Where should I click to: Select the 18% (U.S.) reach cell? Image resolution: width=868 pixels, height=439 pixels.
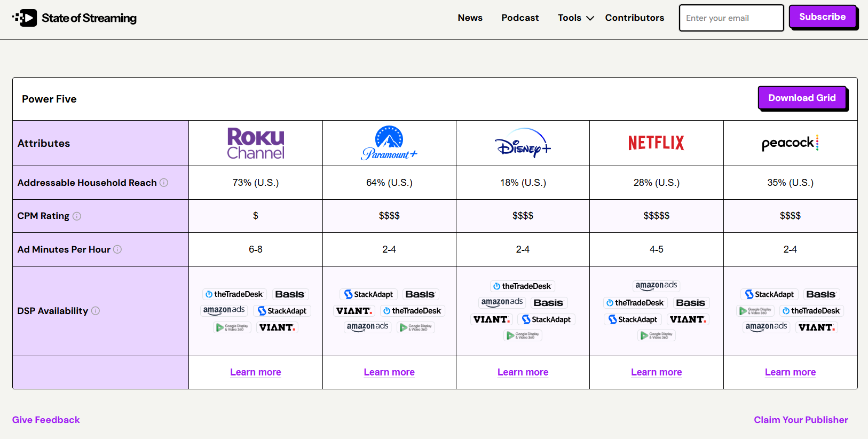pyautogui.click(x=523, y=183)
